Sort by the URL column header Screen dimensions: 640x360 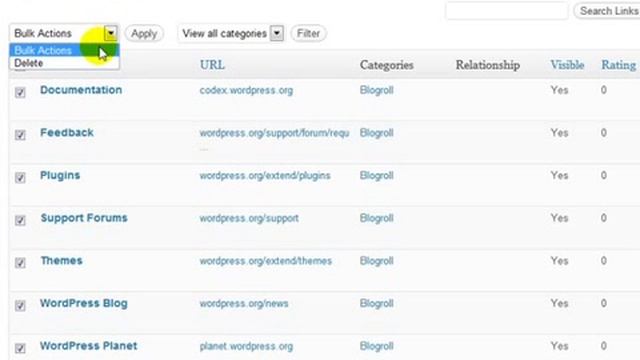coord(212,65)
